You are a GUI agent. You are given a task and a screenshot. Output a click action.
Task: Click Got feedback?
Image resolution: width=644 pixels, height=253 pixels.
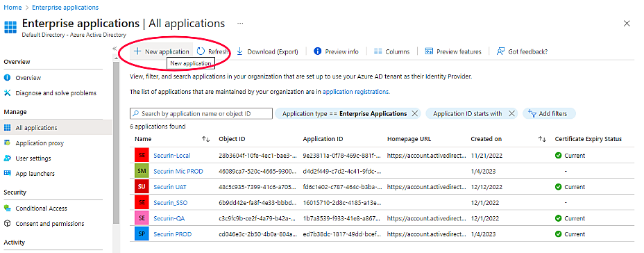[x=522, y=51]
